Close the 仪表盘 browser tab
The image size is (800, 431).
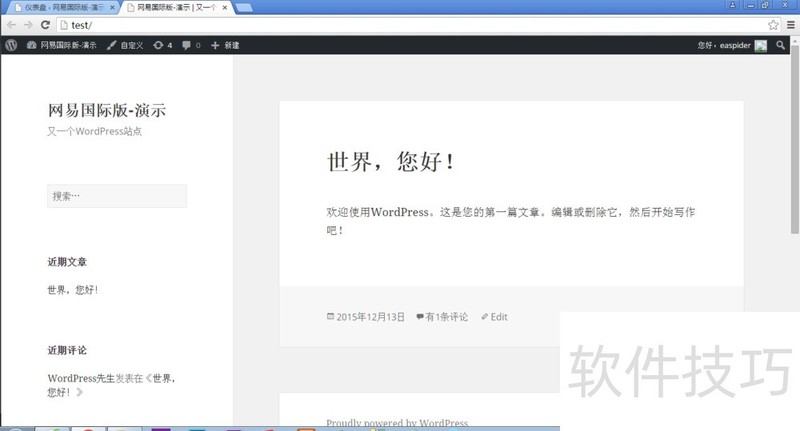pos(112,8)
